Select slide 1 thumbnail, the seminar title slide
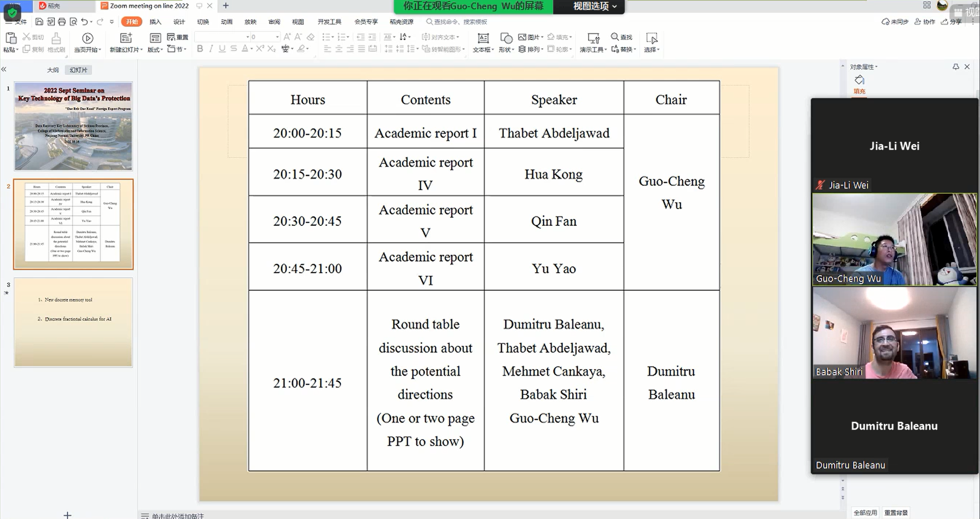Screen dimensions: 980x519 pos(73,126)
